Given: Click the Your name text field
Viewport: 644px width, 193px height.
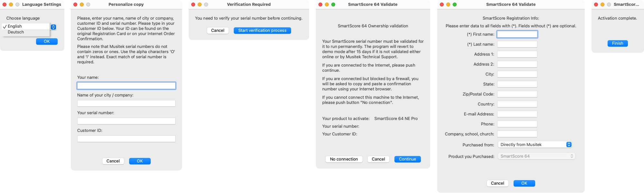Looking at the screenshot, I should click(x=126, y=86).
